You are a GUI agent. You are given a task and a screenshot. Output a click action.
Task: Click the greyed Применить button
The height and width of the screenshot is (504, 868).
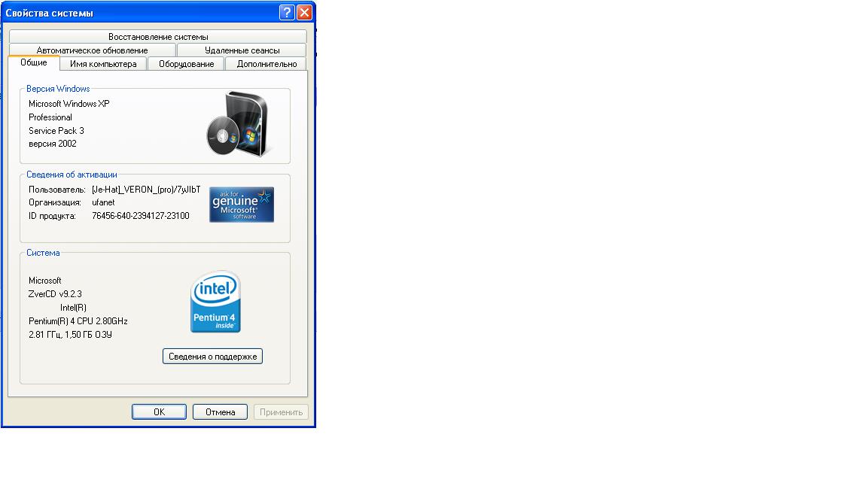click(x=281, y=411)
